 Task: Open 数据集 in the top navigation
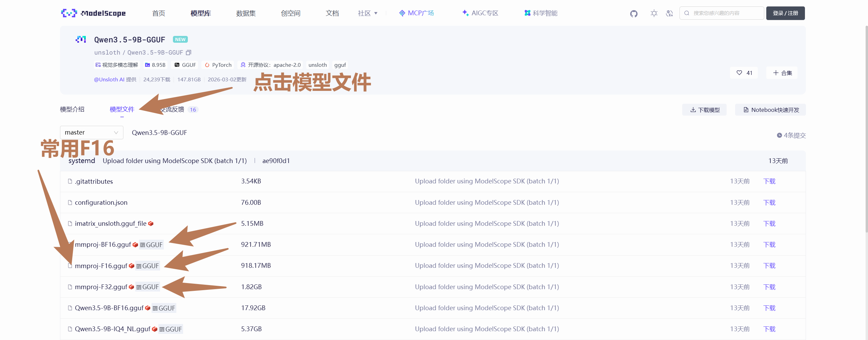[x=246, y=13]
